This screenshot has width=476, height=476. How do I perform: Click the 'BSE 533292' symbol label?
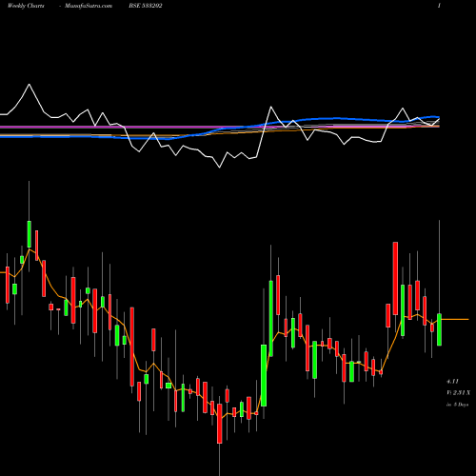tap(146, 6)
